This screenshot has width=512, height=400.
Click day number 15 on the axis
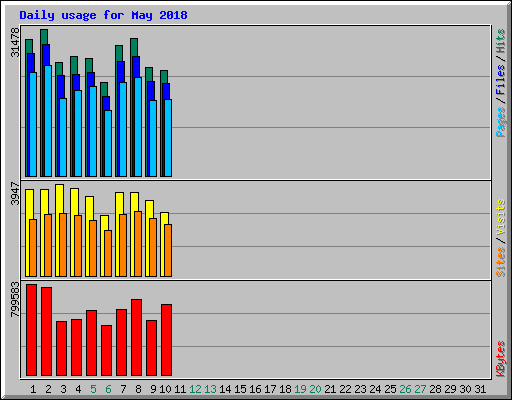tap(240, 389)
